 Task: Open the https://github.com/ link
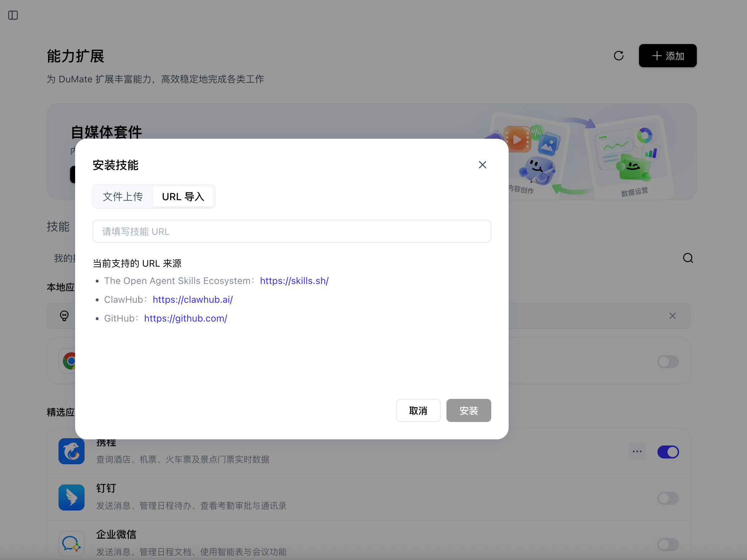pos(186,318)
